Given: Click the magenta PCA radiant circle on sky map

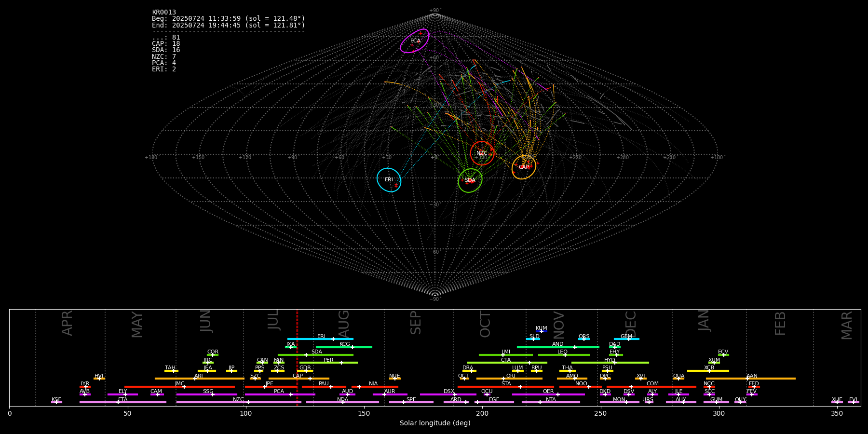Looking at the screenshot, I should (415, 41).
